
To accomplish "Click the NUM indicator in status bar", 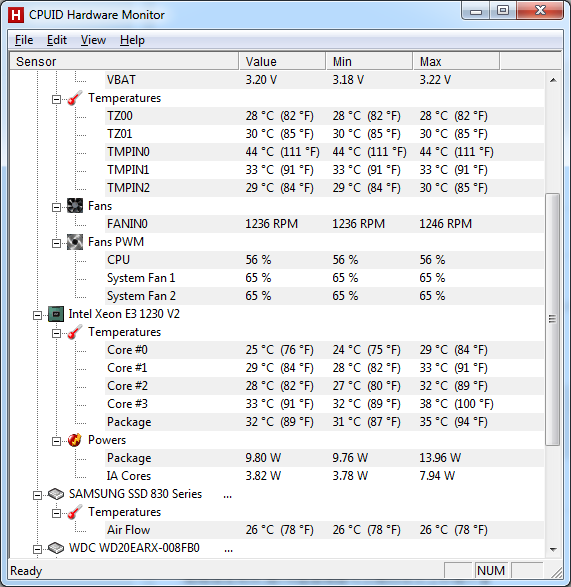I will 491,571.
